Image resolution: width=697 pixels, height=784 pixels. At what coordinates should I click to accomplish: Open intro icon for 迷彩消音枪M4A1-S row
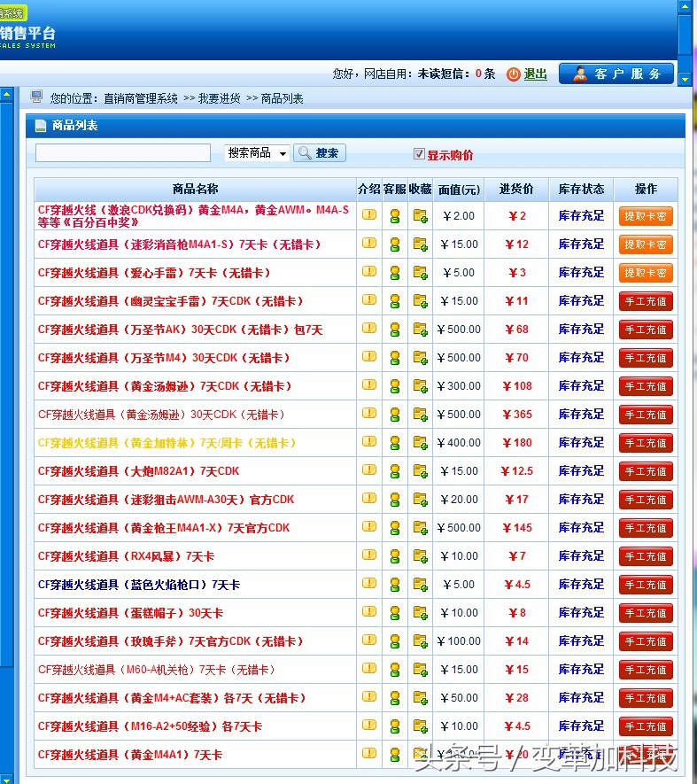point(369,244)
